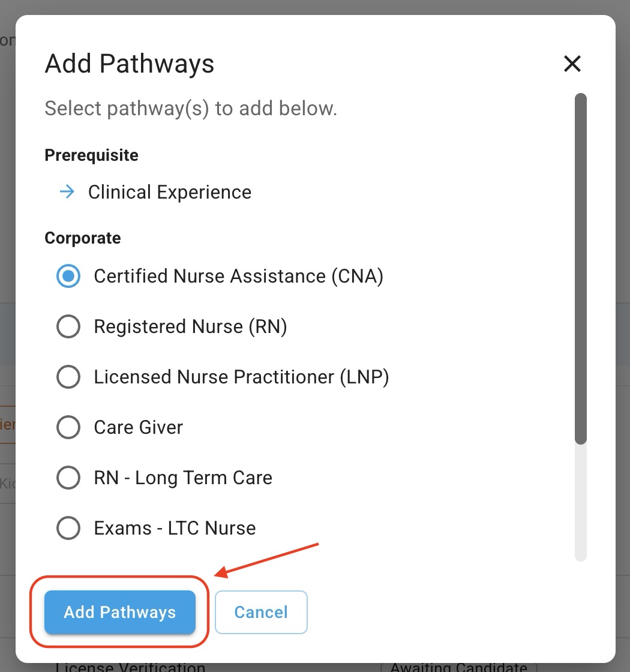
Task: Click the blue arrow beside Clinical Experience
Action: coord(67,192)
